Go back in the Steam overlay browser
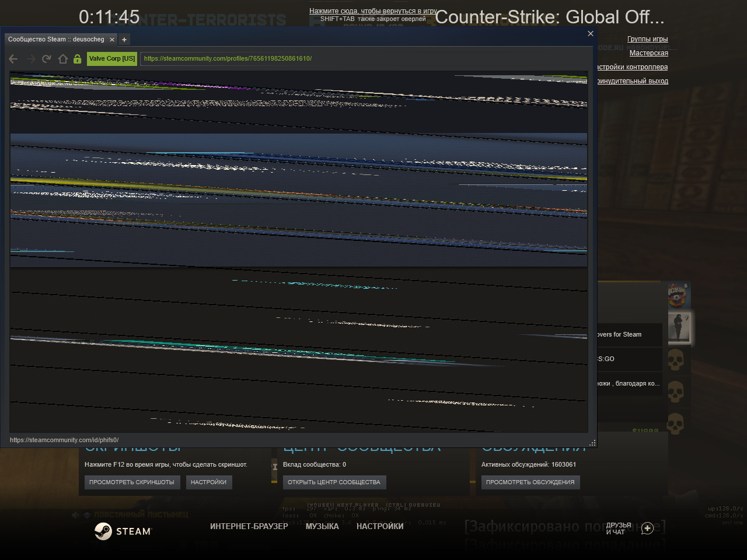Viewport: 747px width, 560px height. 13,59
